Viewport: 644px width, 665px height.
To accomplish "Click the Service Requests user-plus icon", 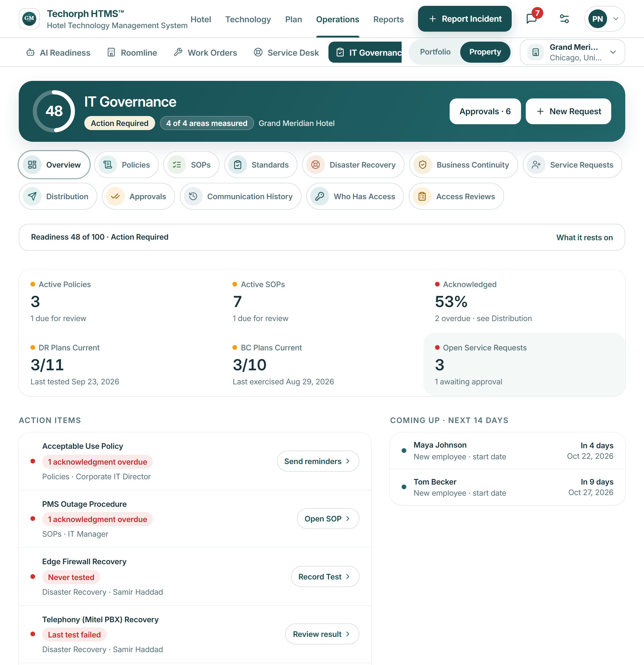I will (536, 165).
